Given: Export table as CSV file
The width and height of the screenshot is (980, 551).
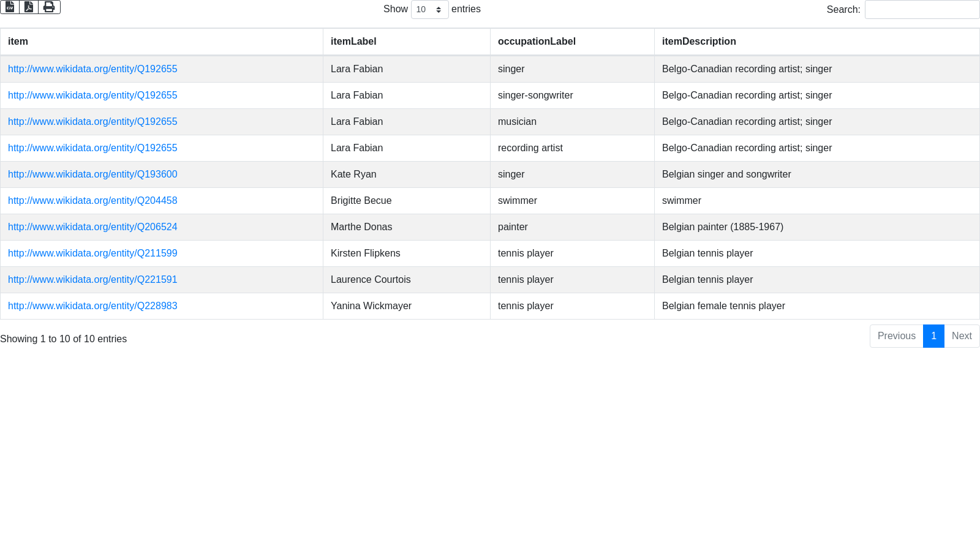Looking at the screenshot, I should coord(10,7).
